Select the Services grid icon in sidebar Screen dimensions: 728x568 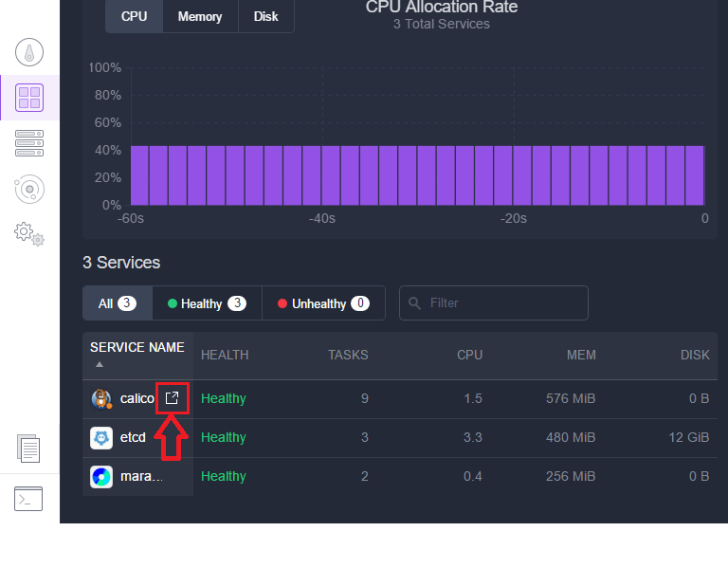29,98
